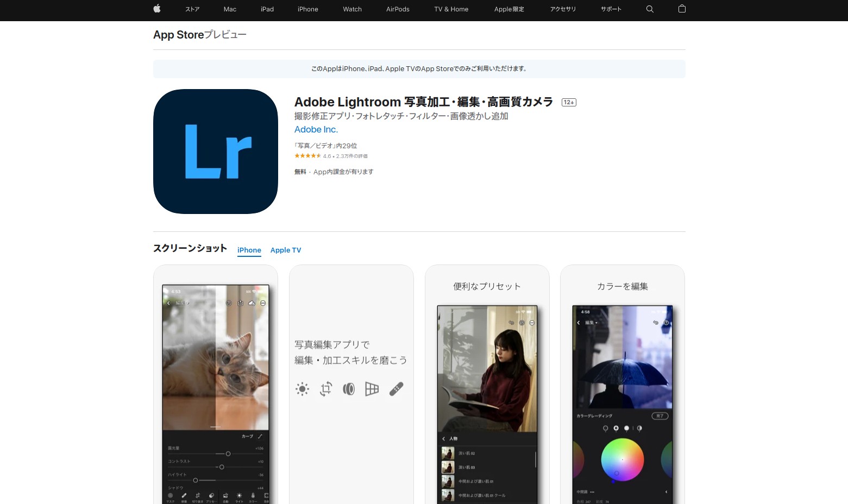Screen dimensions: 848x504
Task: Click the healing bandage icon
Action: [396, 389]
